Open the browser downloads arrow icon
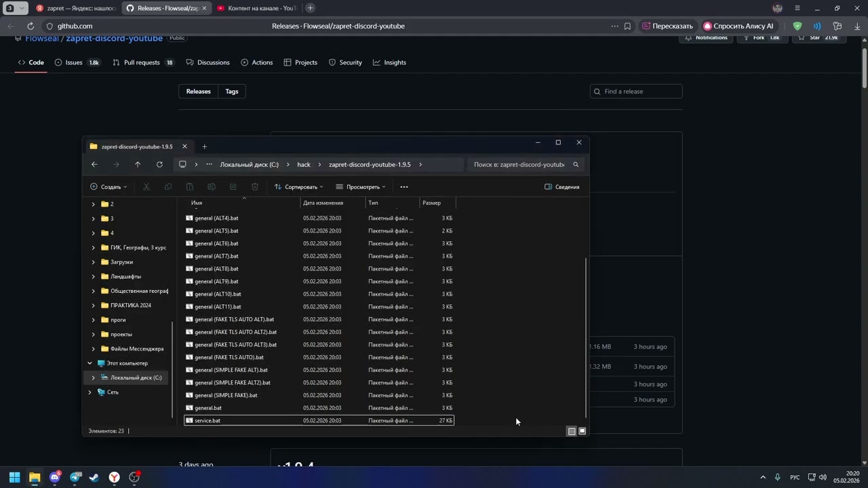Image resolution: width=868 pixels, height=488 pixels. tap(857, 26)
